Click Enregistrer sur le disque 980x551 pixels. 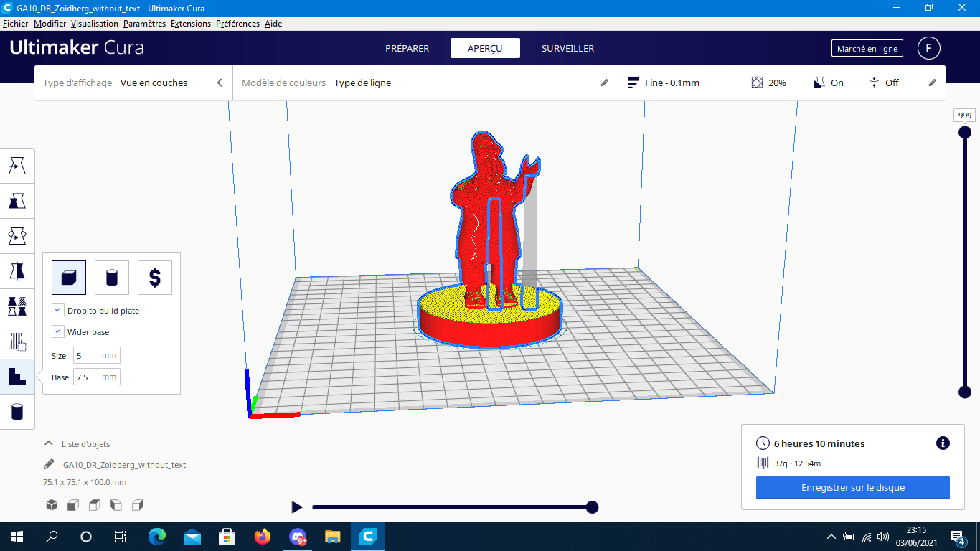coord(853,488)
